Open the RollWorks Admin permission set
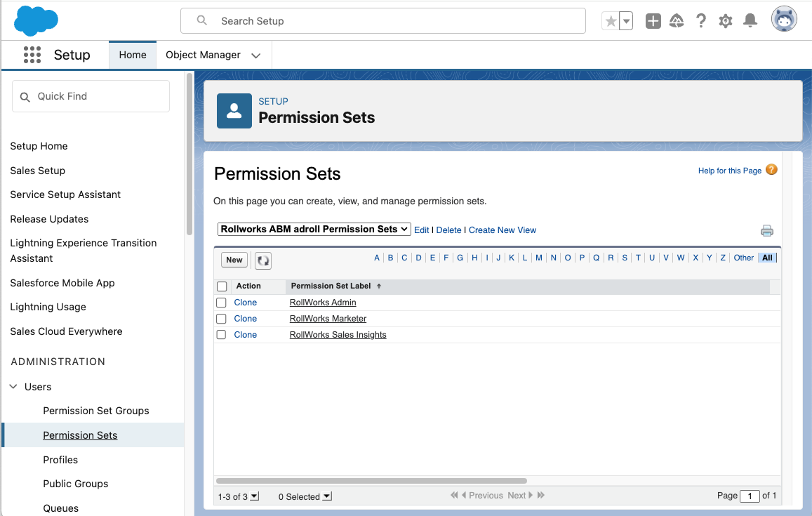The height and width of the screenshot is (516, 812). point(323,303)
